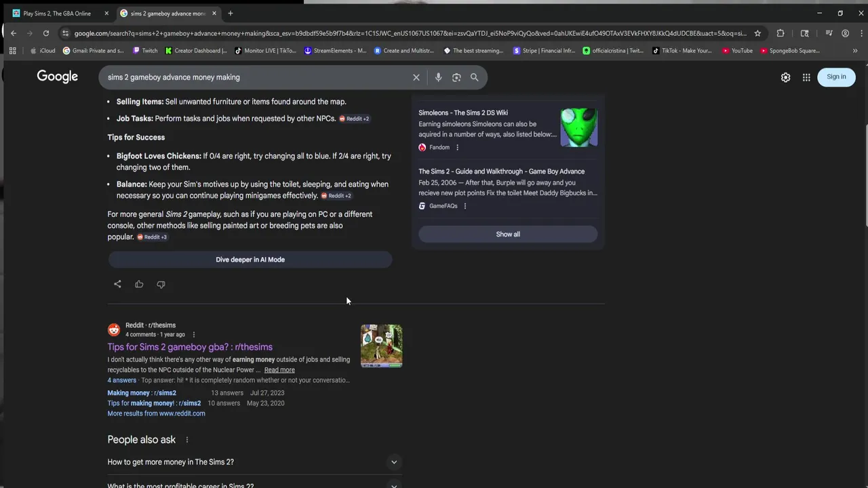Click the Google logo
This screenshot has width=868, height=488.
click(x=58, y=77)
